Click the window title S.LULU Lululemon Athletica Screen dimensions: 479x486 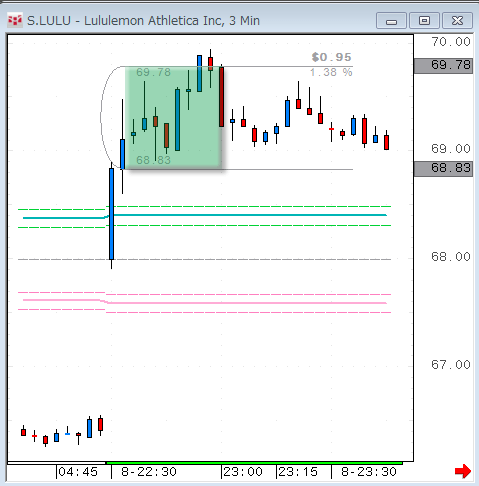pyautogui.click(x=143, y=21)
